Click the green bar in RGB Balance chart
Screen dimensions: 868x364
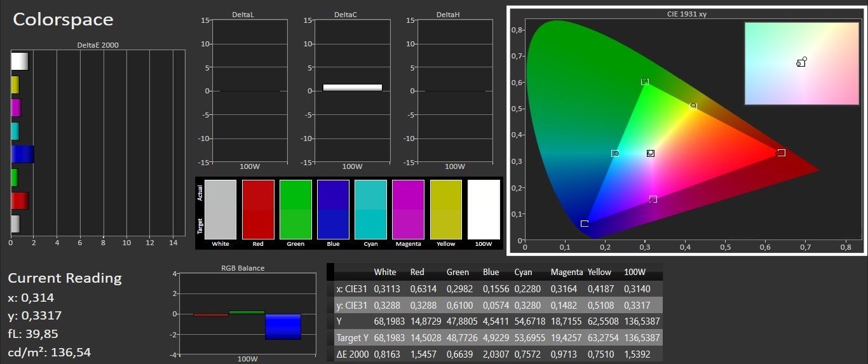click(247, 313)
